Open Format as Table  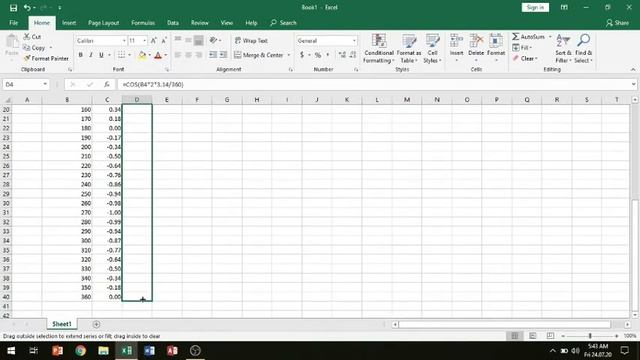(409, 49)
